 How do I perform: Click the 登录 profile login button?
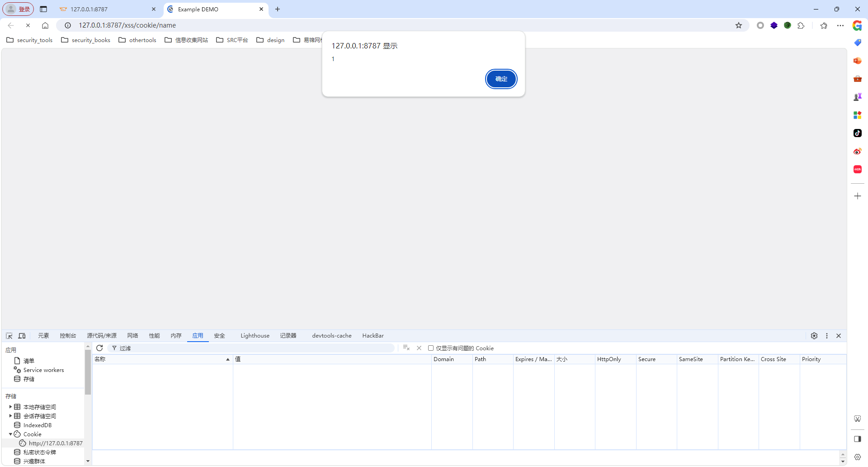pos(19,9)
